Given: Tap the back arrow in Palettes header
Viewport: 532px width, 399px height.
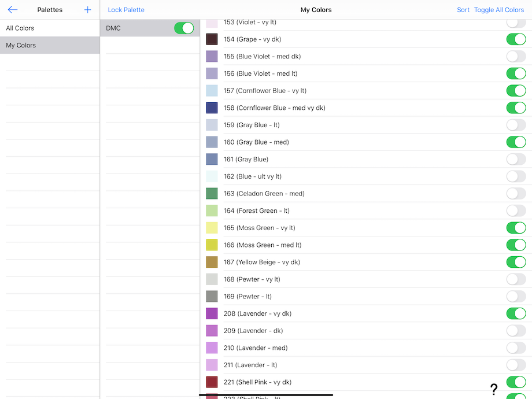Looking at the screenshot, I should coord(13,10).
